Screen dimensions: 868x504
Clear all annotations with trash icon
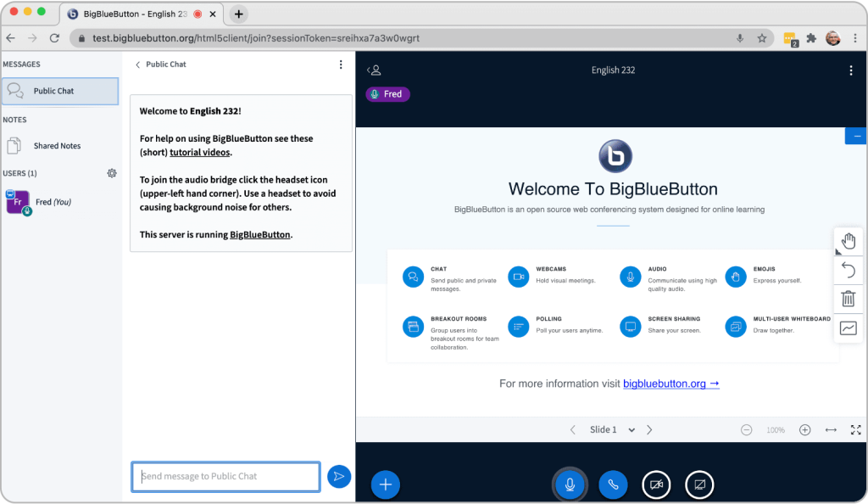pyautogui.click(x=848, y=299)
